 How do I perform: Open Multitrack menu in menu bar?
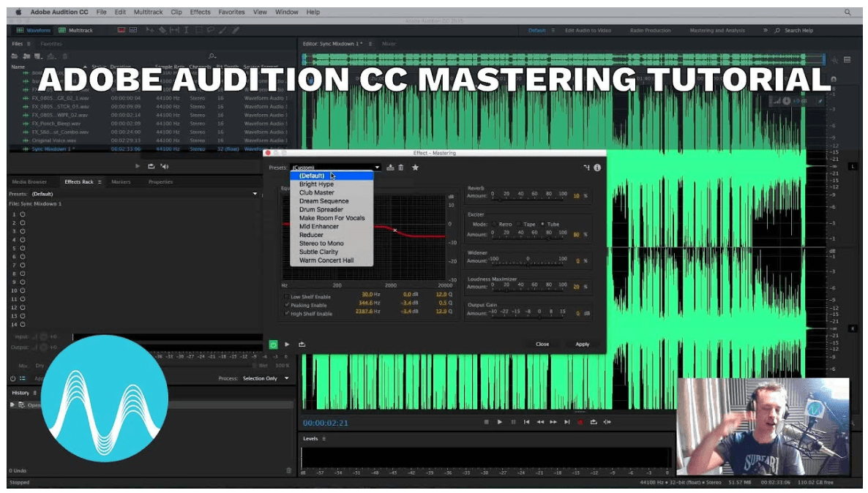tap(148, 12)
